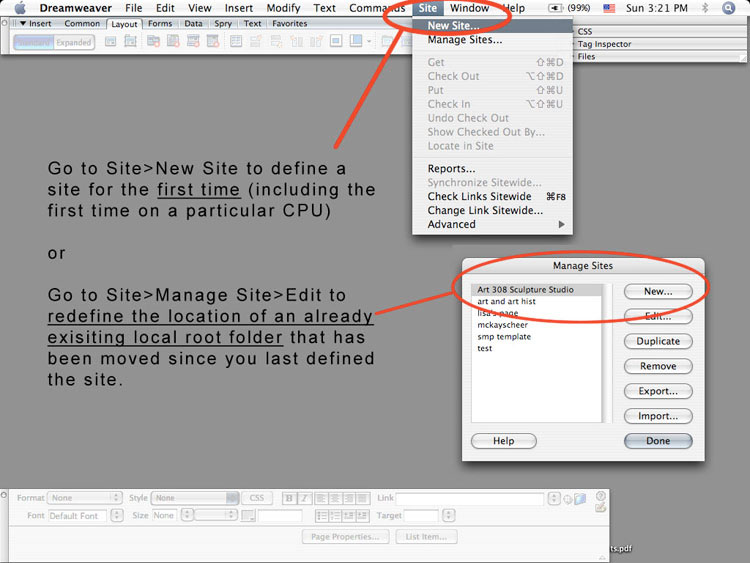Align text left in Properties panel
This screenshot has height=563, width=750.
click(321, 498)
